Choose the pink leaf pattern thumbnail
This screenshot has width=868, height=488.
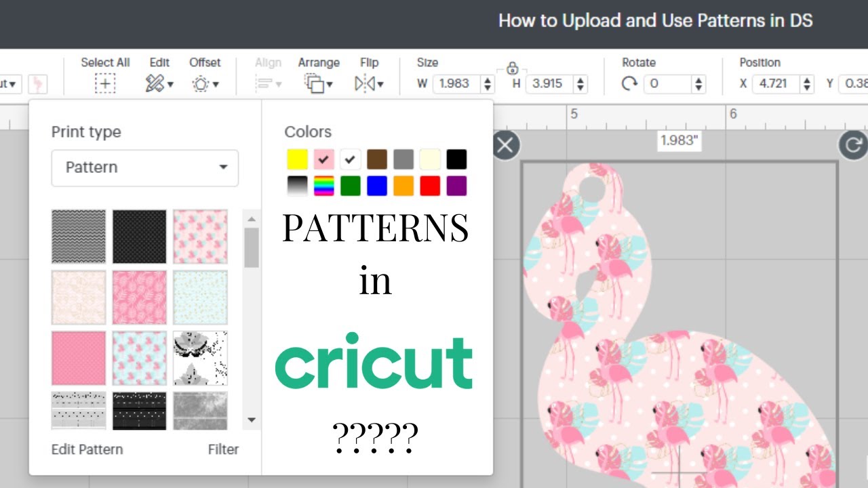139,298
